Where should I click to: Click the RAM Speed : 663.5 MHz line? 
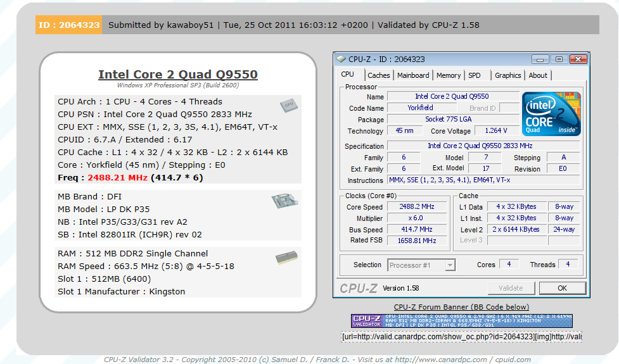(x=146, y=267)
